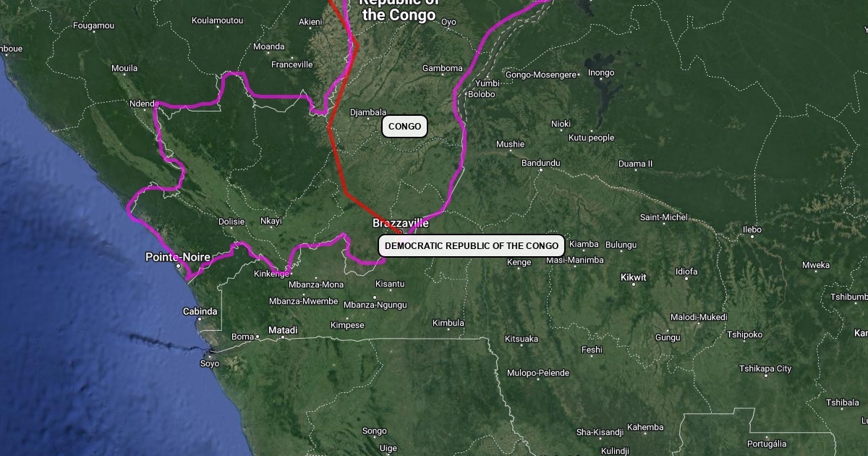Select the Tshikapa City label

point(765,368)
